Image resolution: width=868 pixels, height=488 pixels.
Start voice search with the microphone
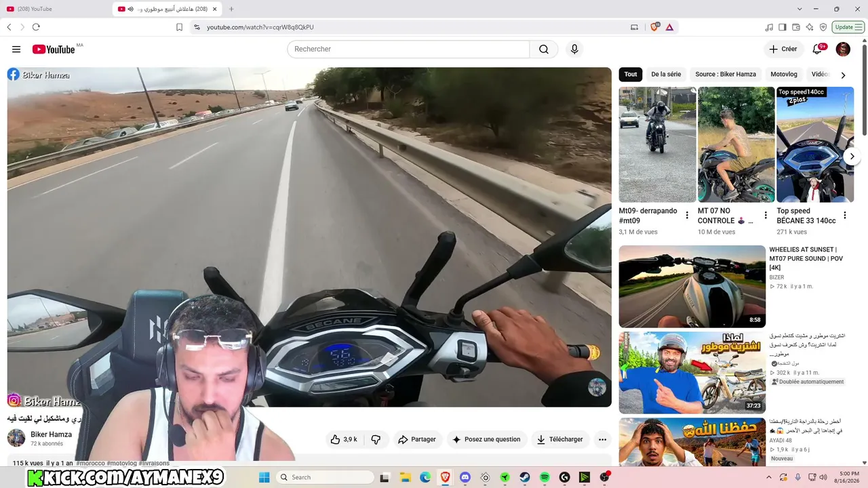coord(574,49)
